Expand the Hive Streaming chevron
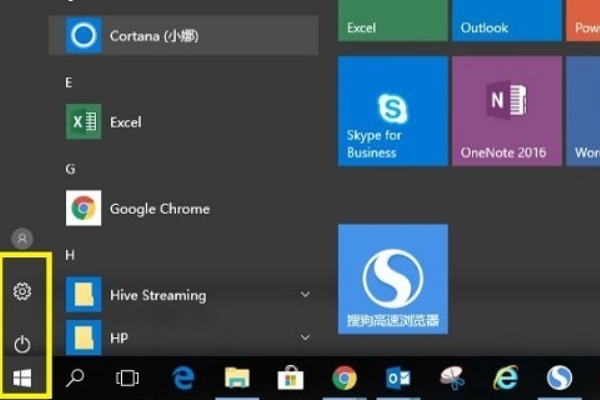 click(x=305, y=294)
